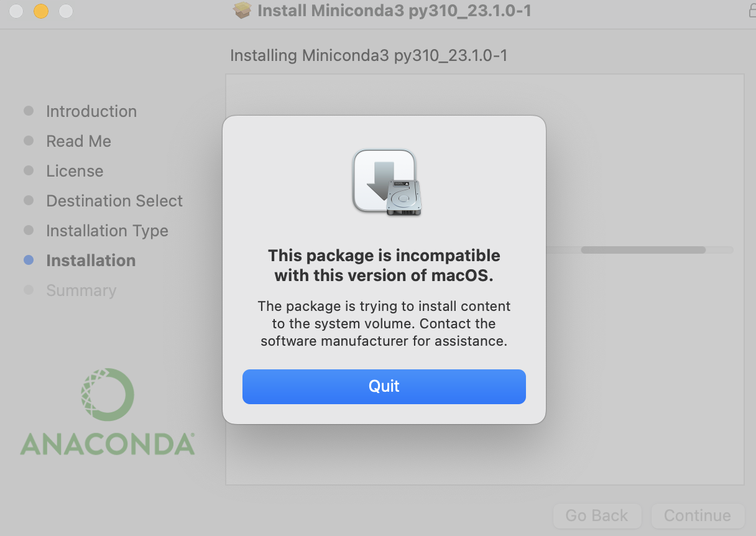Click the blue bullet beside Installation step
This screenshot has width=756, height=536.
29,261
